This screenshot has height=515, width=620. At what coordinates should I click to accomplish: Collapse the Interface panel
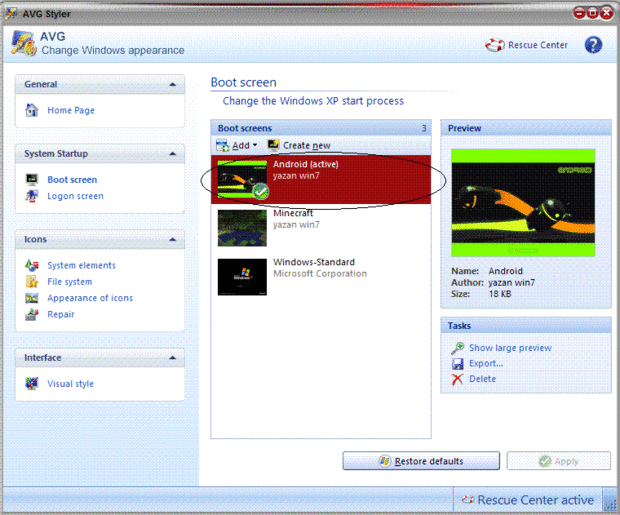tap(172, 358)
